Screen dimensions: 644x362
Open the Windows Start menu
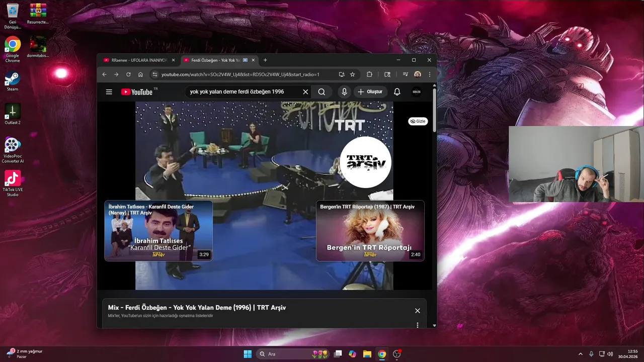tap(248, 354)
